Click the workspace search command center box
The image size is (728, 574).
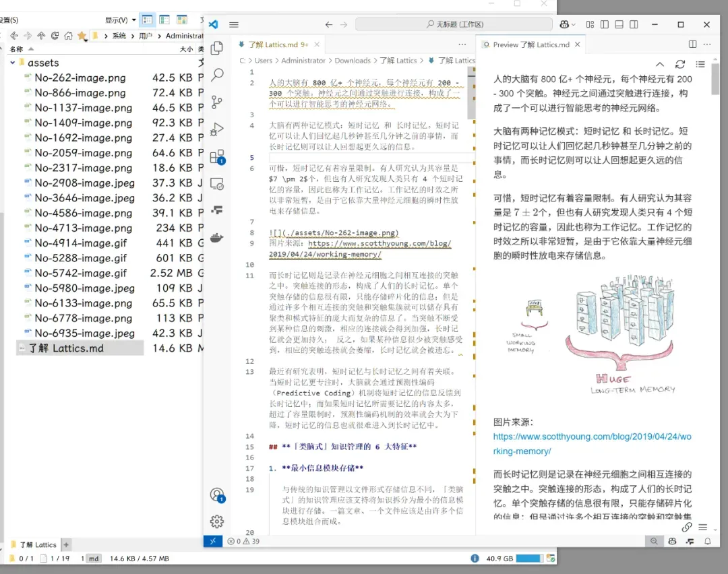pyautogui.click(x=454, y=24)
